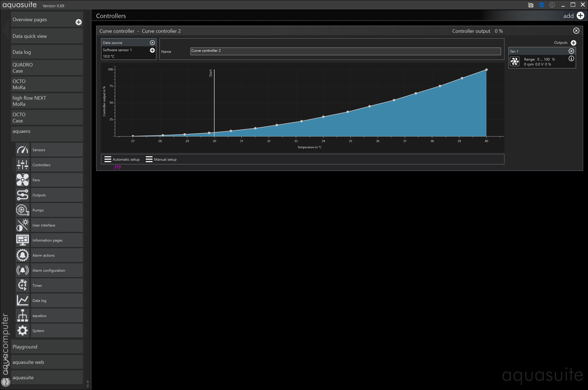Click the fan 1 output info icon
The height and width of the screenshot is (390, 588).
tap(571, 59)
